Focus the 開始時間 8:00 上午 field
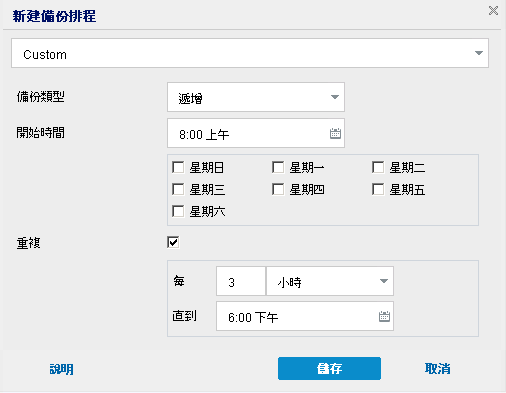The height and width of the screenshot is (393, 506). [x=256, y=133]
